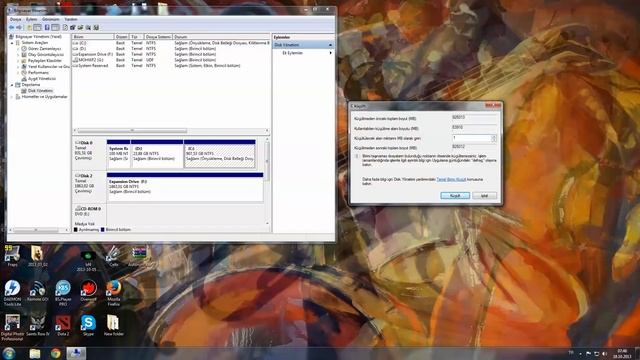The height and width of the screenshot is (360, 640).
Task: Open the Cello desktop shortcut
Action: pos(113,256)
